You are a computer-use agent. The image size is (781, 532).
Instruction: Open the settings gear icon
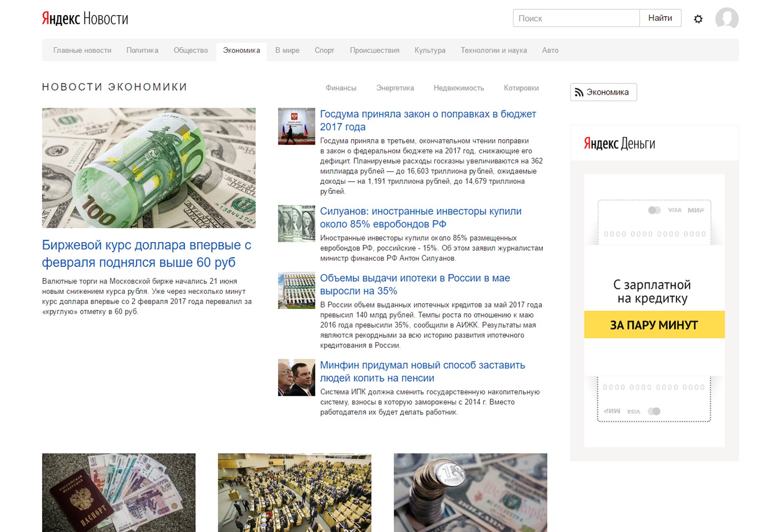698,19
